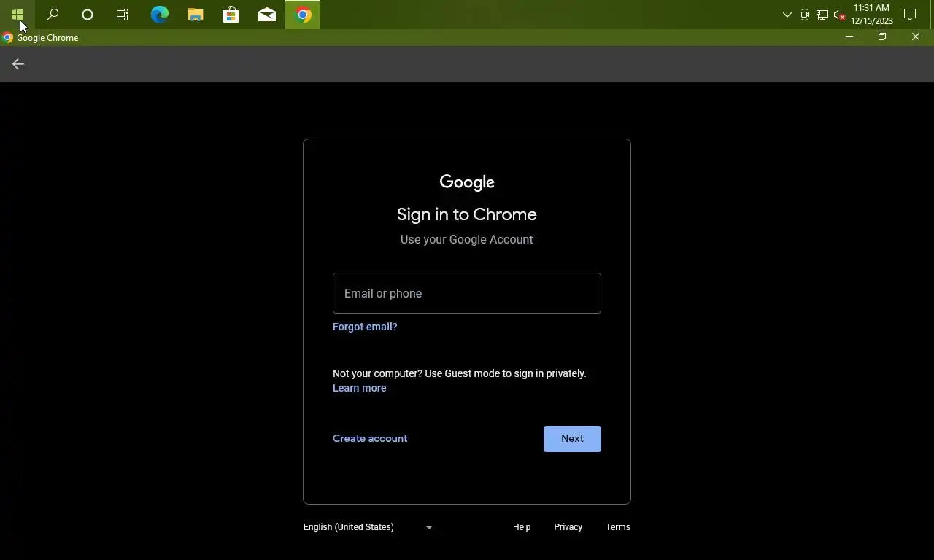Viewport: 934px width, 560px height.
Task: Open the Mail app from the taskbar
Action: pos(266,15)
